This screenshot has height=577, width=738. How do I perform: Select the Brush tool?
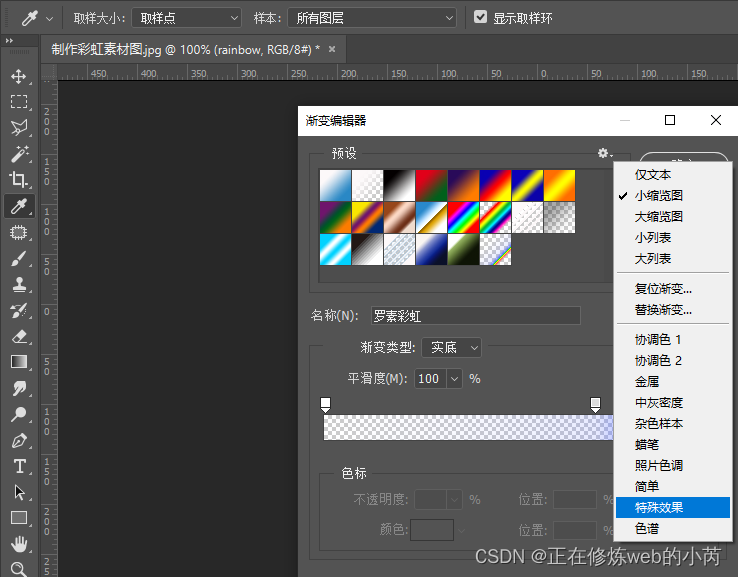click(x=19, y=259)
